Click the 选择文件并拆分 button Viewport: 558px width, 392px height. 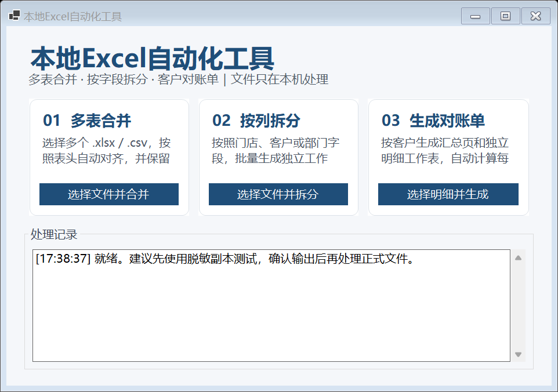pyautogui.click(x=278, y=194)
